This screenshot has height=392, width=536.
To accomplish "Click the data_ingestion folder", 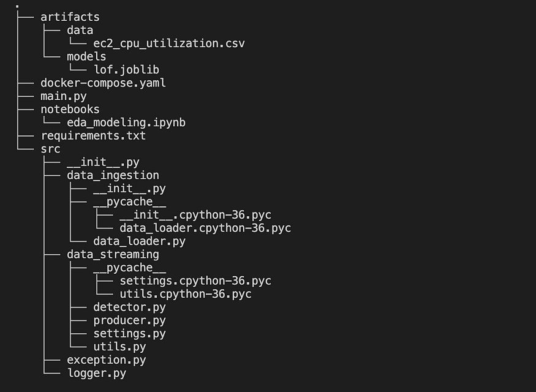I will 113,175.
